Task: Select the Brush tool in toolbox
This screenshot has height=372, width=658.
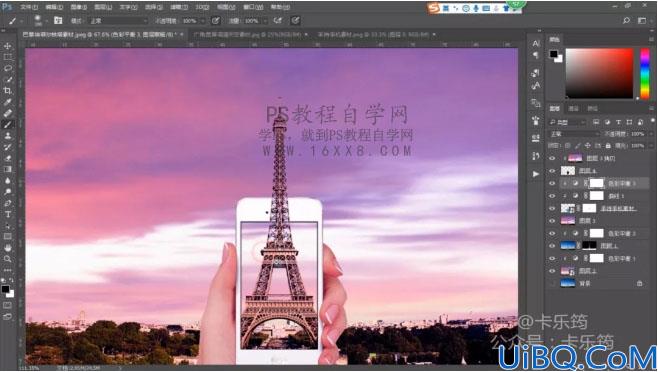Action: click(8, 124)
